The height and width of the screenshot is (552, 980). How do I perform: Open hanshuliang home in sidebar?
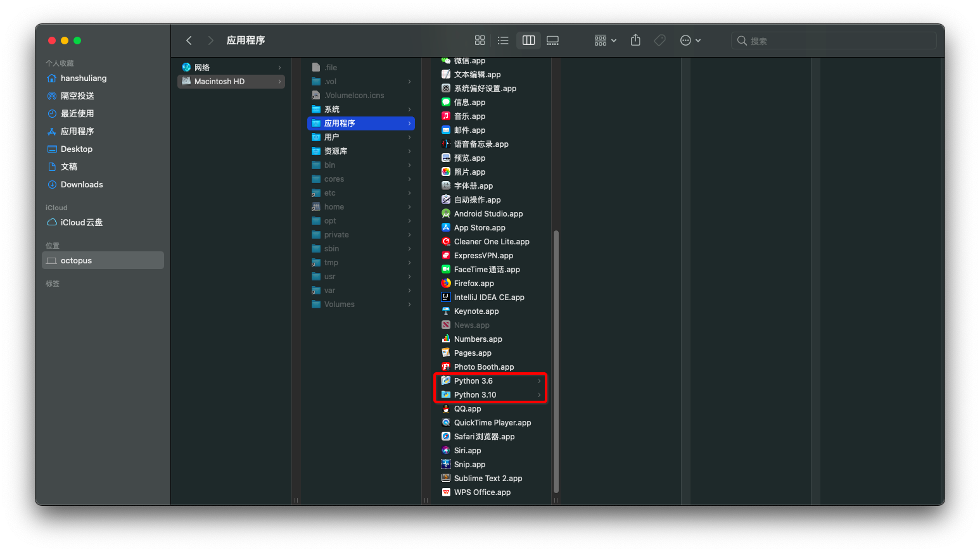click(x=103, y=78)
